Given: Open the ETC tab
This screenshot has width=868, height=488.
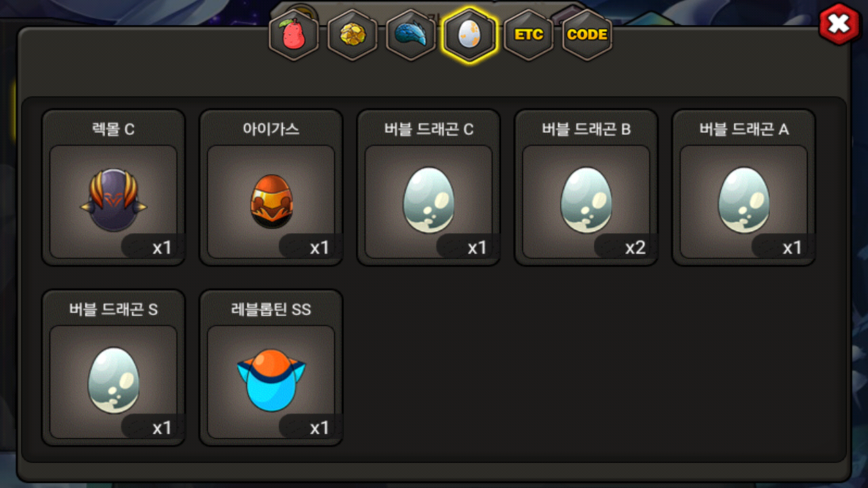Looking at the screenshot, I should (528, 35).
